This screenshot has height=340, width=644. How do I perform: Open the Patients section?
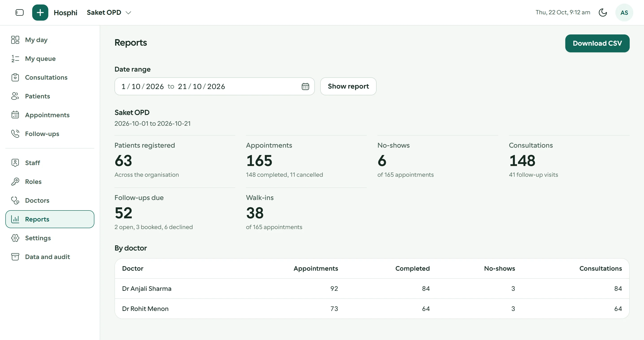point(38,96)
